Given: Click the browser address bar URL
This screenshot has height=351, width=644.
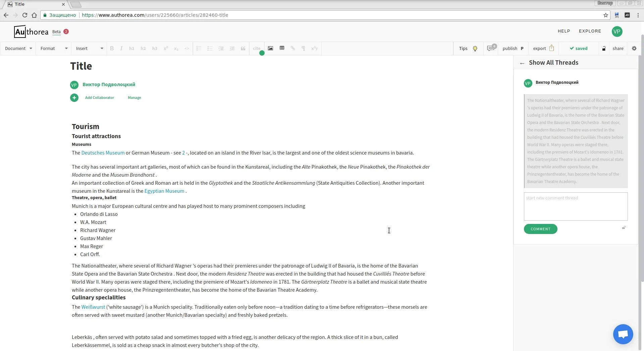Looking at the screenshot, I should pyautogui.click(x=155, y=15).
